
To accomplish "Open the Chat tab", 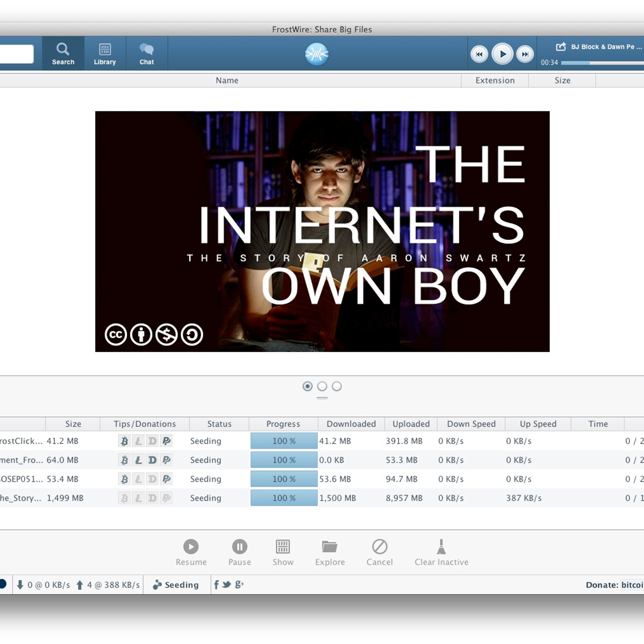I will pyautogui.click(x=147, y=54).
